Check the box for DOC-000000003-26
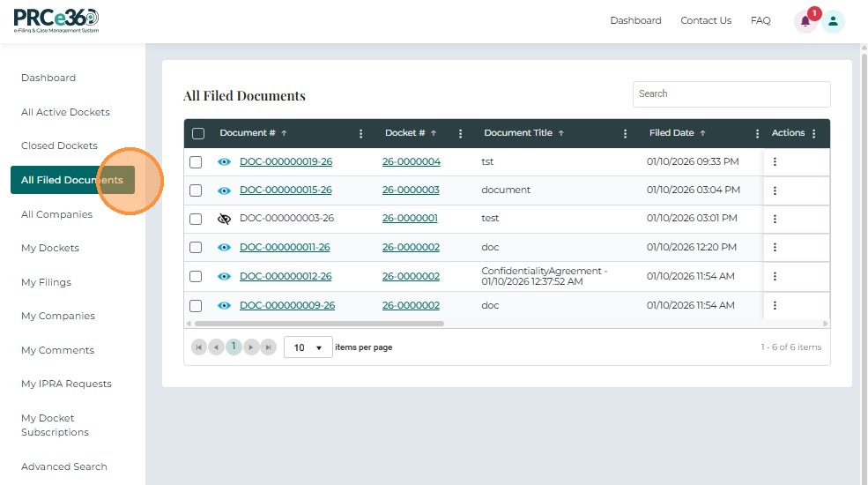The height and width of the screenshot is (485, 868). (x=196, y=219)
